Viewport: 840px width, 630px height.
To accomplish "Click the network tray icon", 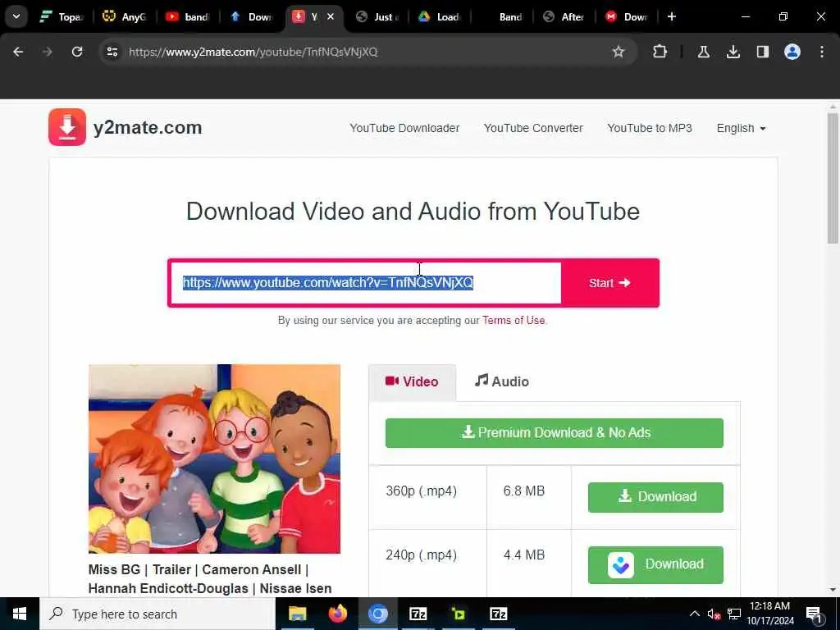I will [x=734, y=614].
